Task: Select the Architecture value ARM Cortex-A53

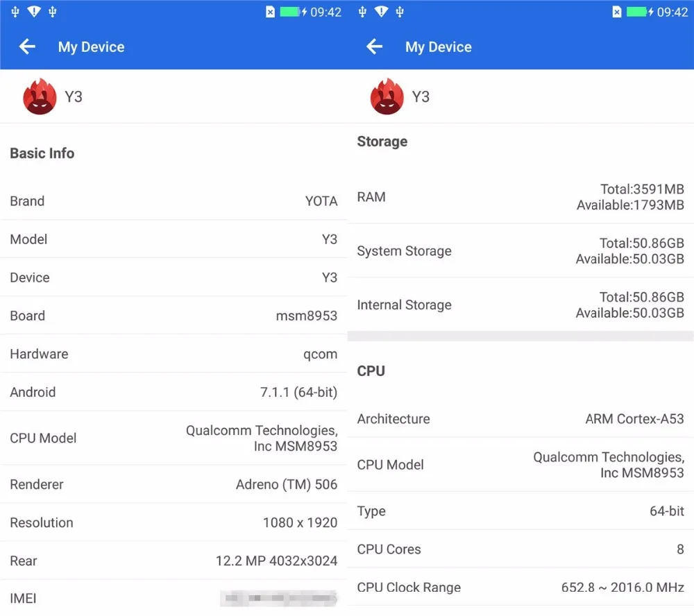Action: click(x=635, y=419)
